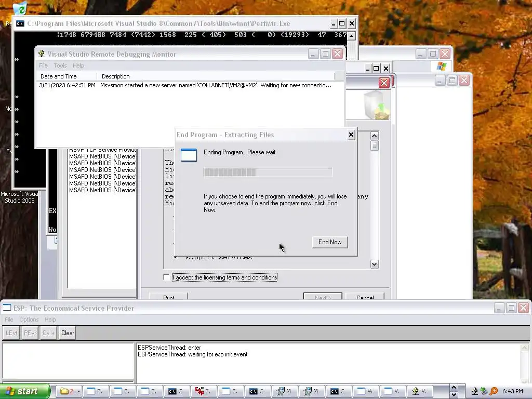Switch to red-icon 'E.' taskbar item

(x=203, y=391)
